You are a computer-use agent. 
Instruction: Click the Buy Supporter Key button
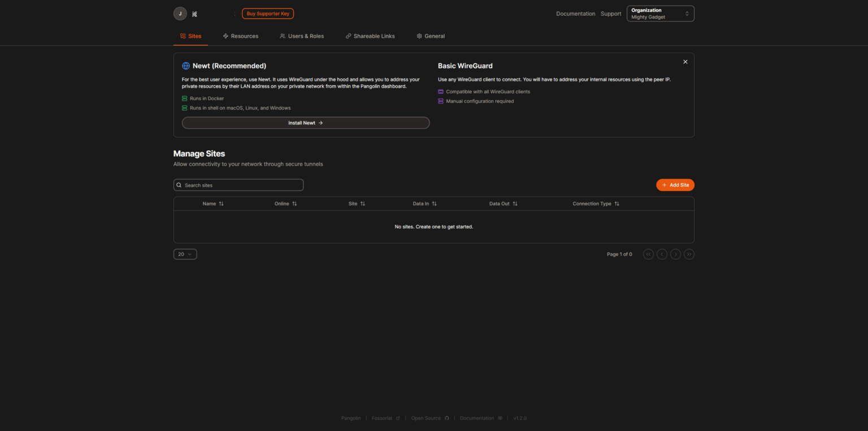tap(267, 13)
